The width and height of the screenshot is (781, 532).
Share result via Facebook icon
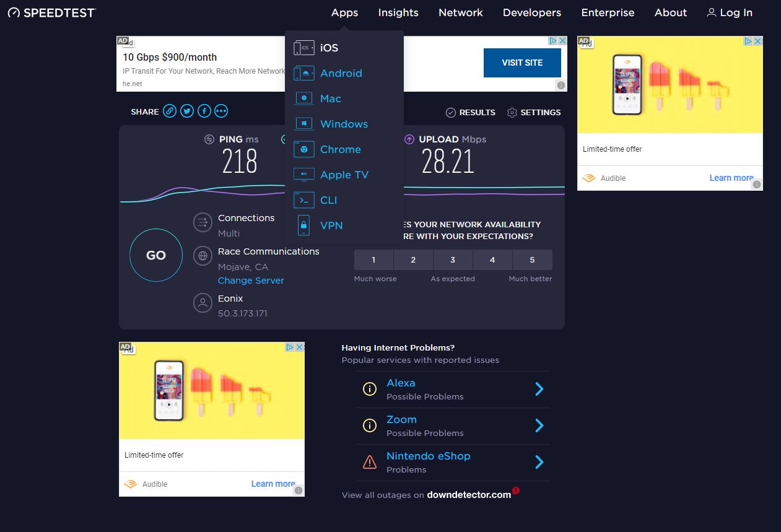tap(204, 111)
